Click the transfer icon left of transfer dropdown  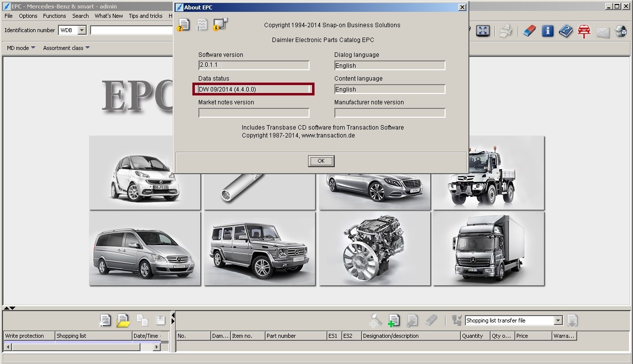pyautogui.click(x=456, y=320)
